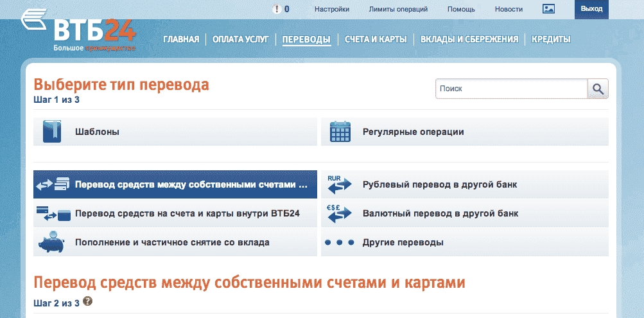
Task: Switch to the Кредиты tab
Action: pos(551,39)
